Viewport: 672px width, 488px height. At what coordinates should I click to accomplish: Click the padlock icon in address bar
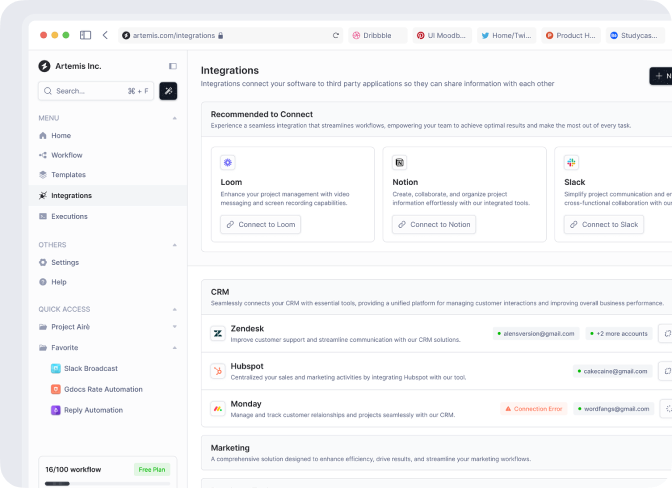pos(220,35)
